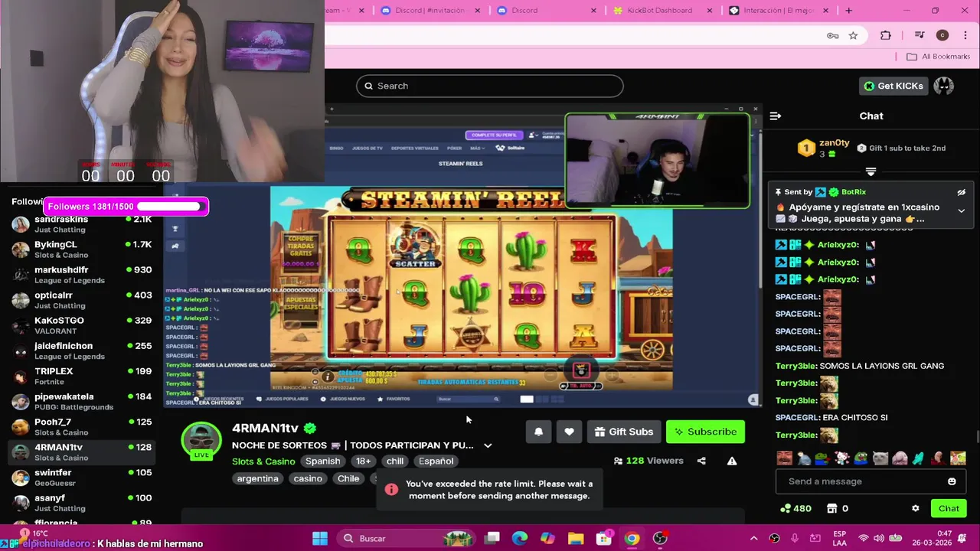980x551 pixels.
Task: Collapse the chat panel with the arrow icon
Action: point(775,116)
